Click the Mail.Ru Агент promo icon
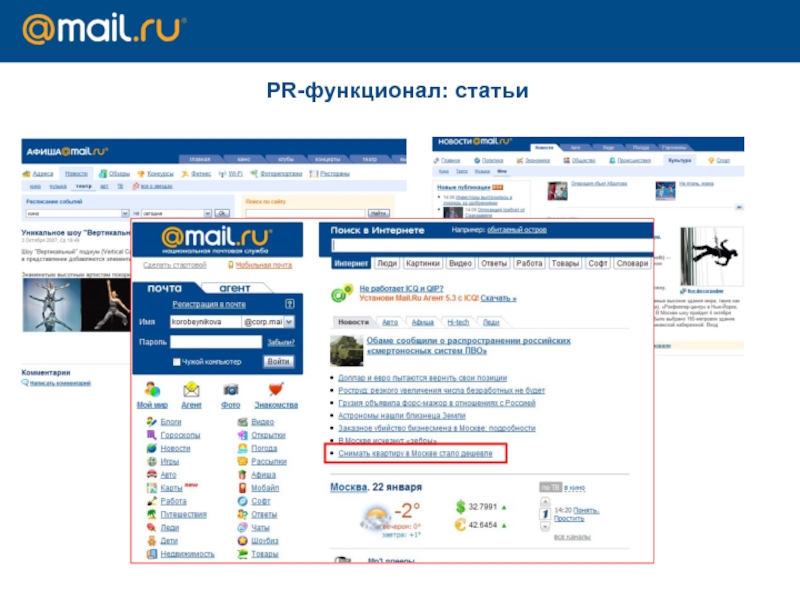This screenshot has height=600, width=800. pyautogui.click(x=342, y=293)
